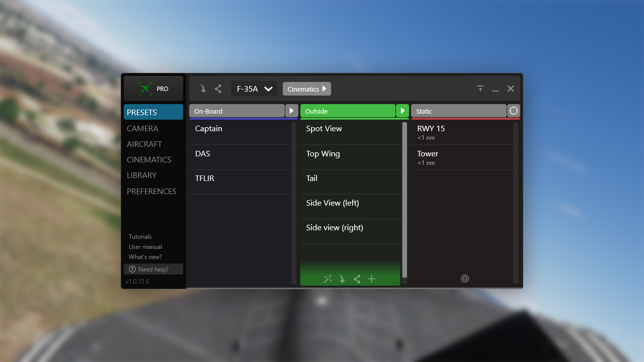The height and width of the screenshot is (362, 644).
Task: Click the magic wand icon in Outside column
Action: coord(328,279)
